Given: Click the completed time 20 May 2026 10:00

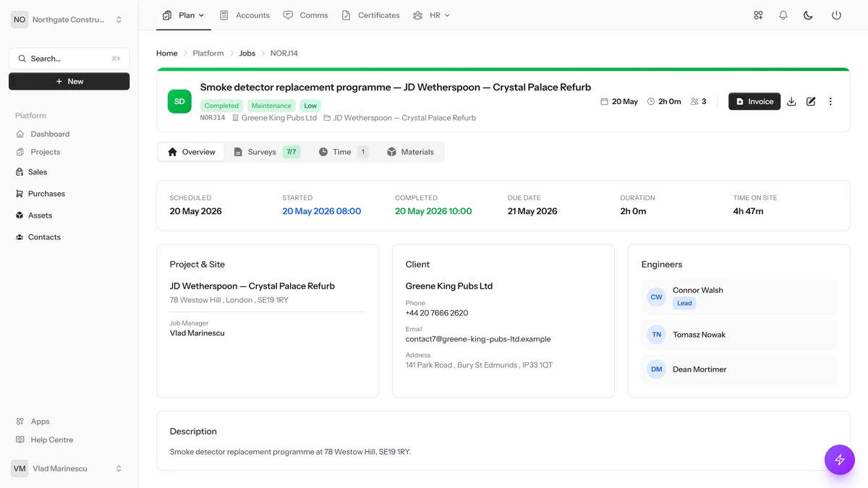Looking at the screenshot, I should coord(433,211).
